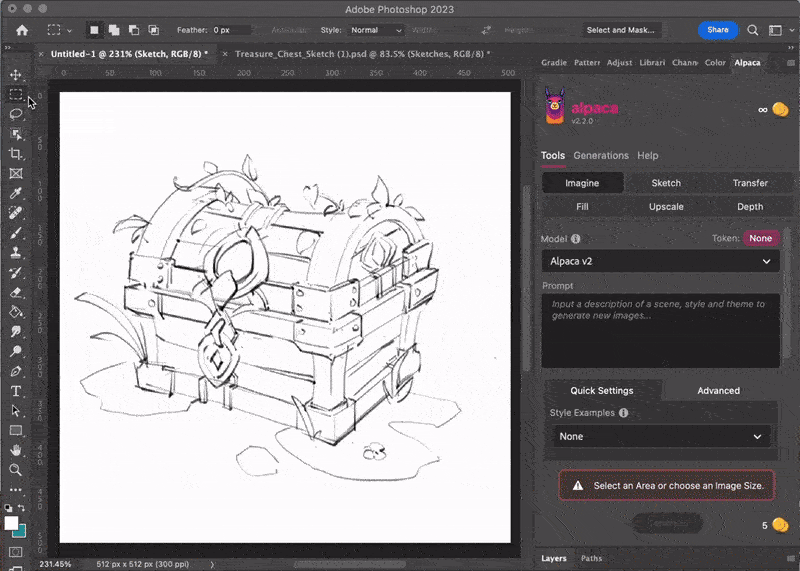Enable Add to selection mode
The width and height of the screenshot is (800, 571).
pos(114,30)
